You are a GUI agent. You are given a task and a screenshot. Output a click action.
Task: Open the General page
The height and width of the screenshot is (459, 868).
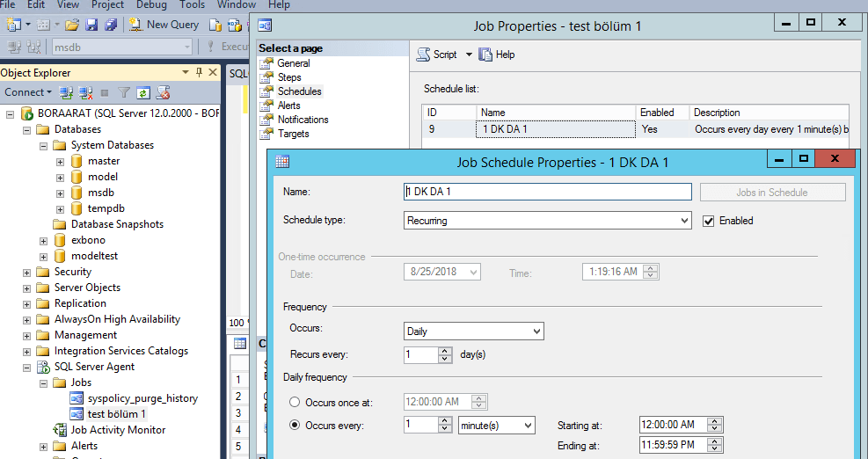click(294, 63)
